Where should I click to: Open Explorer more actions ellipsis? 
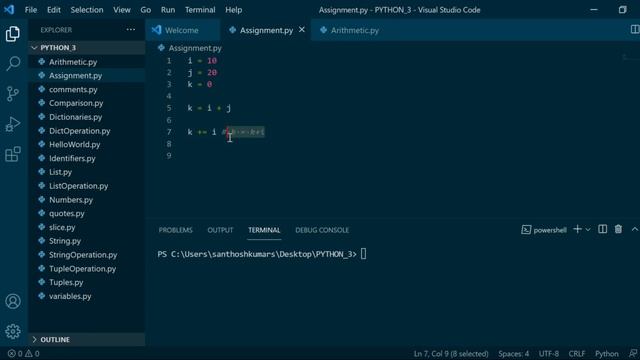click(131, 29)
